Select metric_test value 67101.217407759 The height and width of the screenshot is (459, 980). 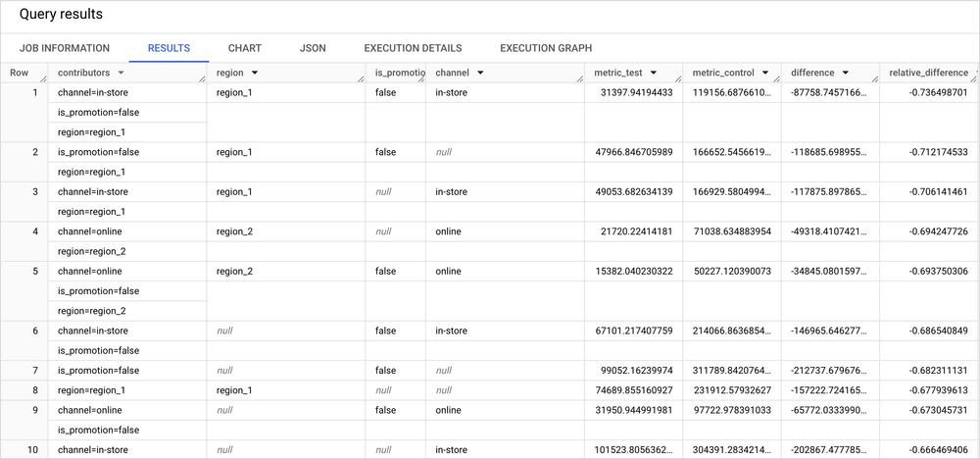point(634,331)
